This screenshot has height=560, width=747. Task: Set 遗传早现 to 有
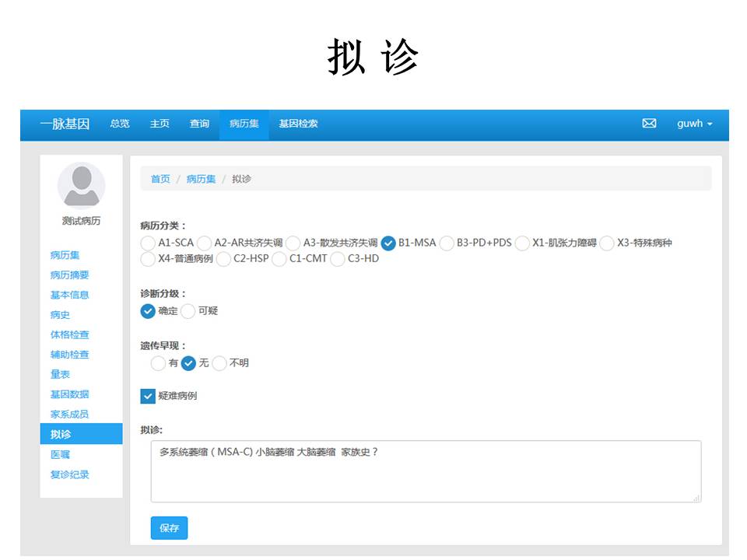(158, 363)
